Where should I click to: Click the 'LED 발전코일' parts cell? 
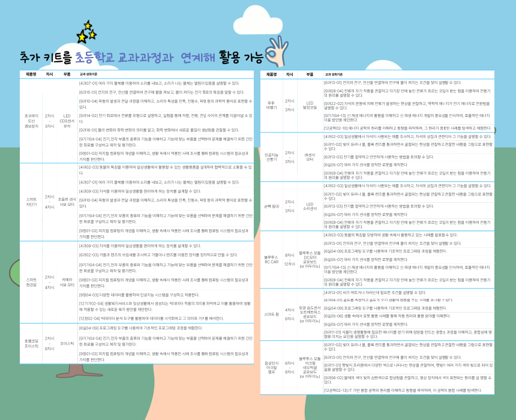click(310, 106)
